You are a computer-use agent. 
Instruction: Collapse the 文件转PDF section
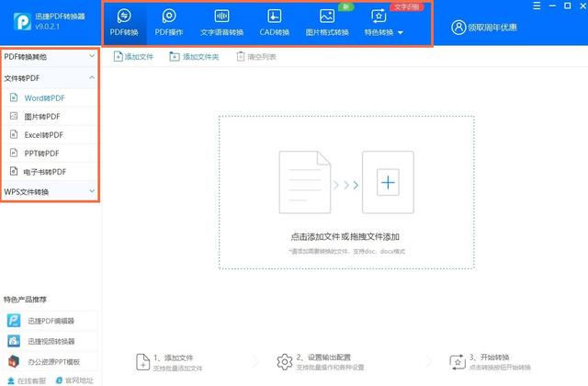pos(50,78)
